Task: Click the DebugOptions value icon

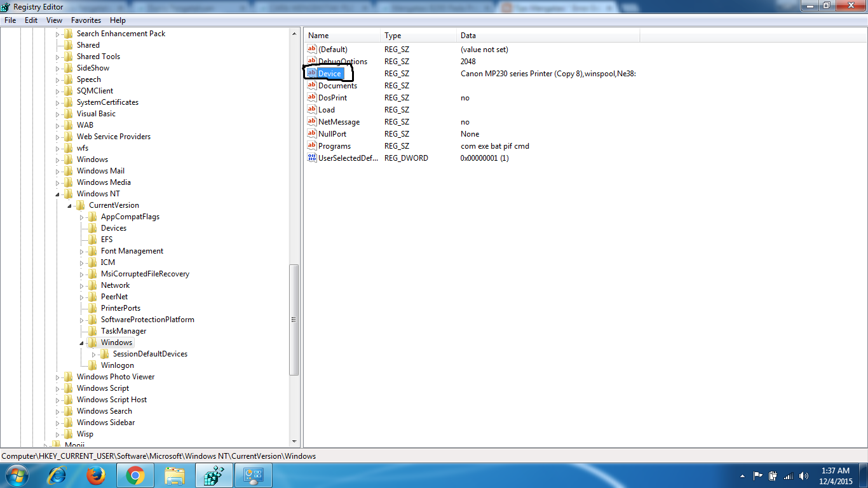Action: point(312,61)
